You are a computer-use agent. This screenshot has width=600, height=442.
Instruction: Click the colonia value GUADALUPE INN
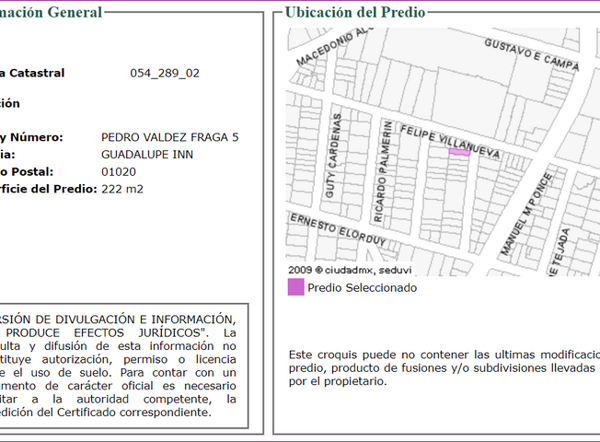pyautogui.click(x=147, y=154)
